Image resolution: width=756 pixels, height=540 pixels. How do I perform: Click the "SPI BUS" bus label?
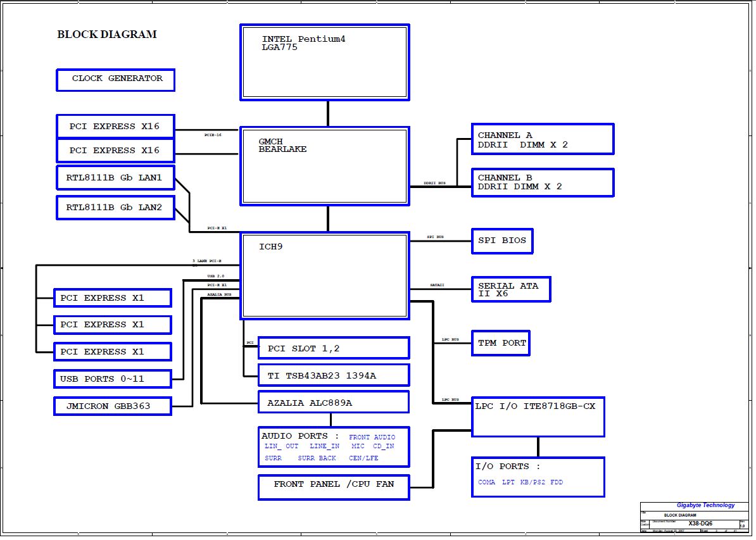tap(436, 237)
